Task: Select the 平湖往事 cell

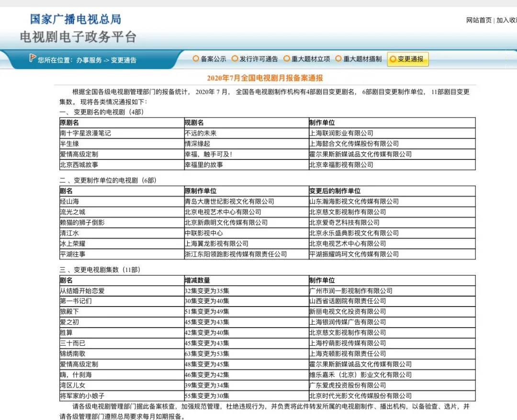Action: pyautogui.click(x=122, y=254)
